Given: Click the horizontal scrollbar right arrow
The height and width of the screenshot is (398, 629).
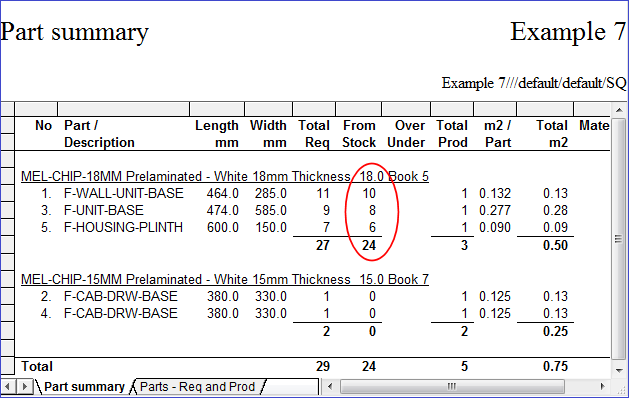Looking at the screenshot, I should point(602,387).
